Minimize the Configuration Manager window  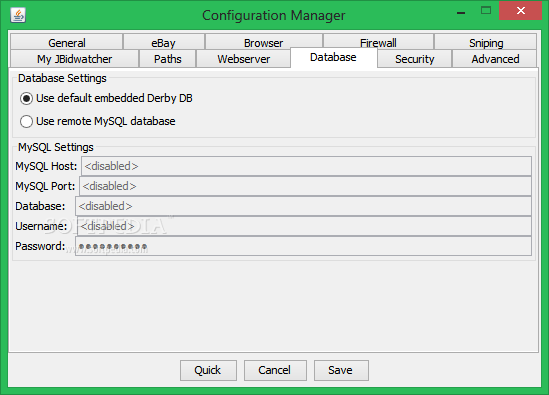461,13
